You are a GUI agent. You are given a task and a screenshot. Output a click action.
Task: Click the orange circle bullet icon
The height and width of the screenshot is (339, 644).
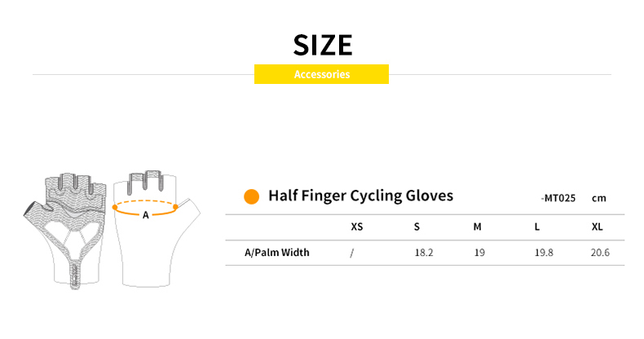click(252, 196)
